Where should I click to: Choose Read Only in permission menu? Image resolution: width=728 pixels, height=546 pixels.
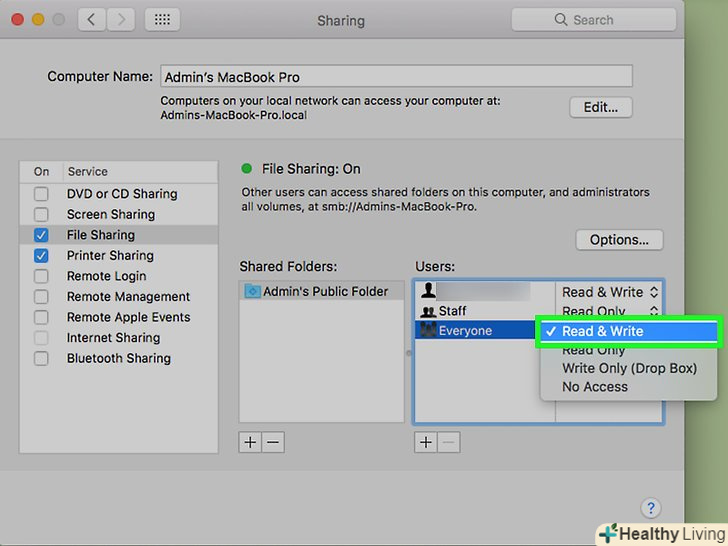[629, 351]
